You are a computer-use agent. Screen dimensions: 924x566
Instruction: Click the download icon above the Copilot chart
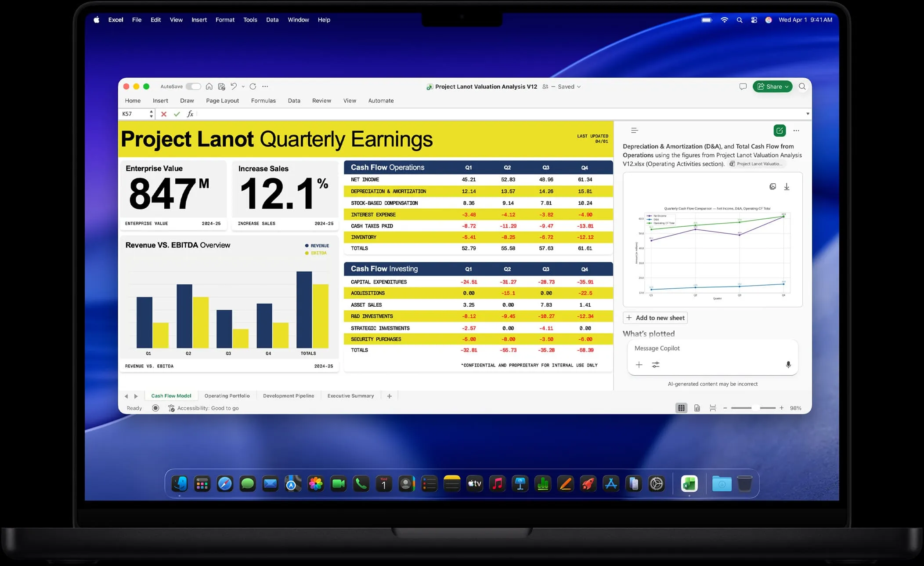pos(787,186)
